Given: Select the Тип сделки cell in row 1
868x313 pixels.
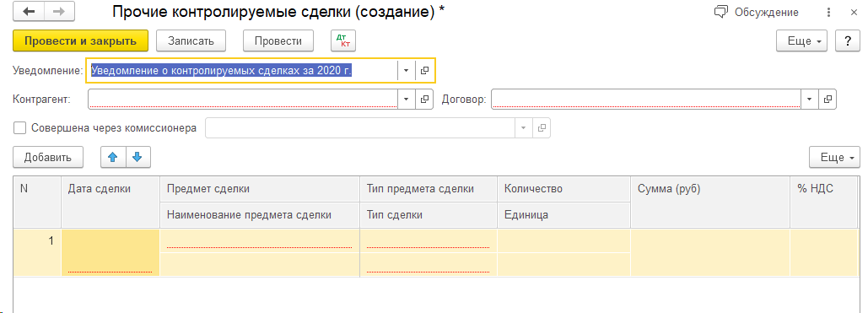Looking at the screenshot, I should (x=429, y=264).
